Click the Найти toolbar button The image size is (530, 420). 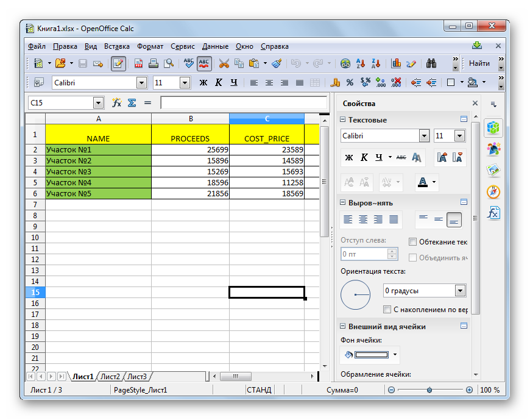pos(479,63)
